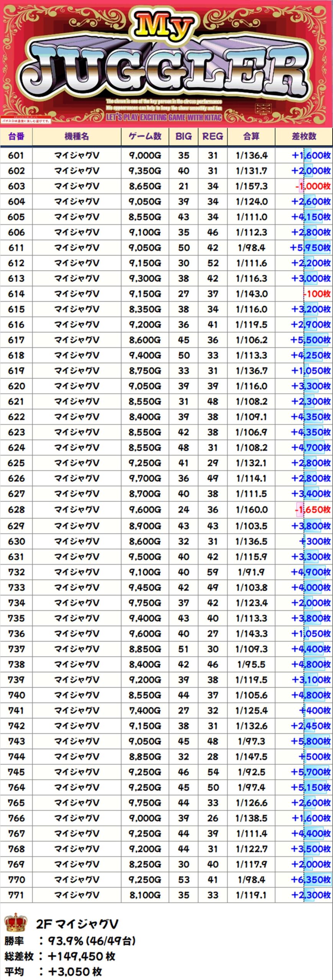The image size is (333, 980).
Task: Select machine number 628
Action: pos(16,510)
